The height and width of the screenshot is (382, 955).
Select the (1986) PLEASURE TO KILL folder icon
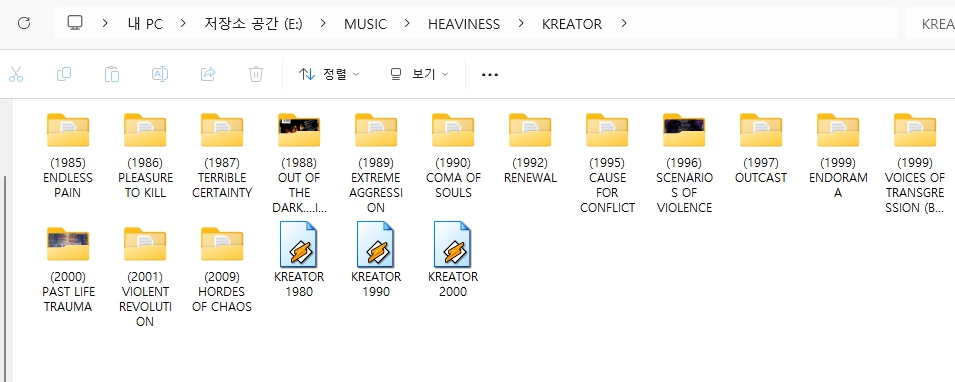point(145,130)
